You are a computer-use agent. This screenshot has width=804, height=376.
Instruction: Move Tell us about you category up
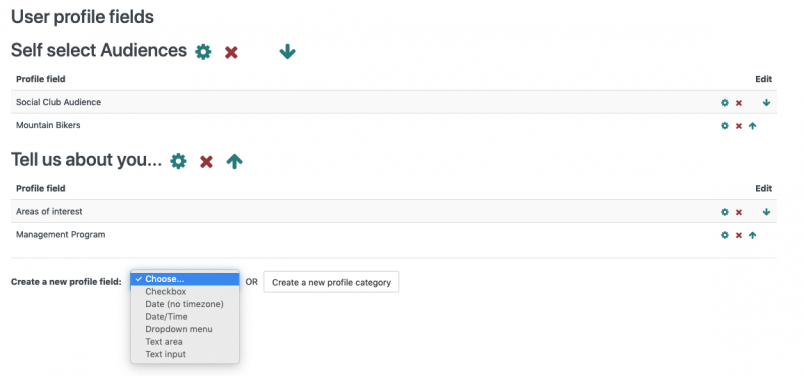coord(234,162)
